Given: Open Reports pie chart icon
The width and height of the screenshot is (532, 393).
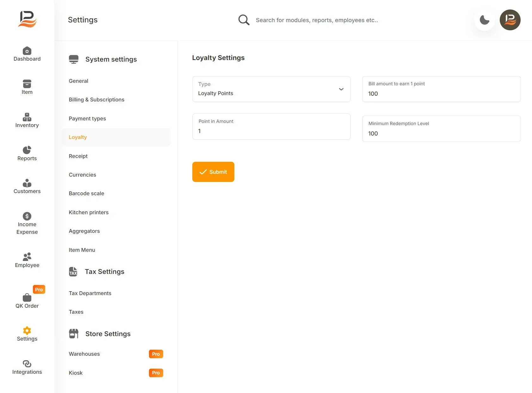Looking at the screenshot, I should click(x=27, y=150).
